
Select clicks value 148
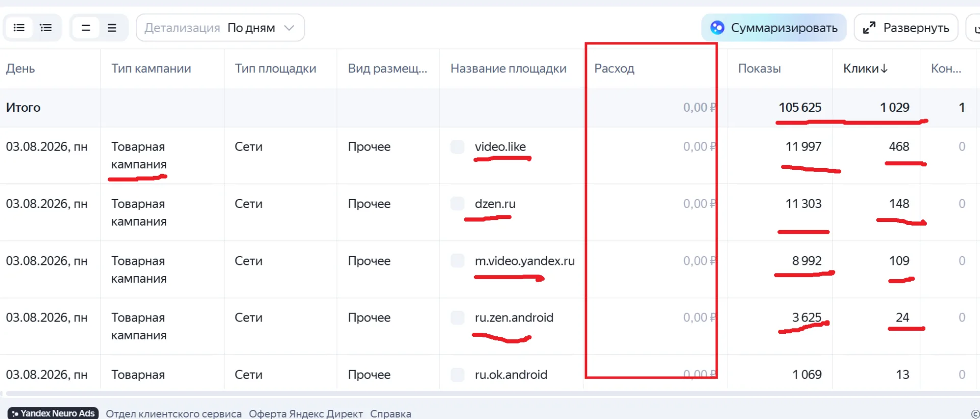click(x=899, y=204)
